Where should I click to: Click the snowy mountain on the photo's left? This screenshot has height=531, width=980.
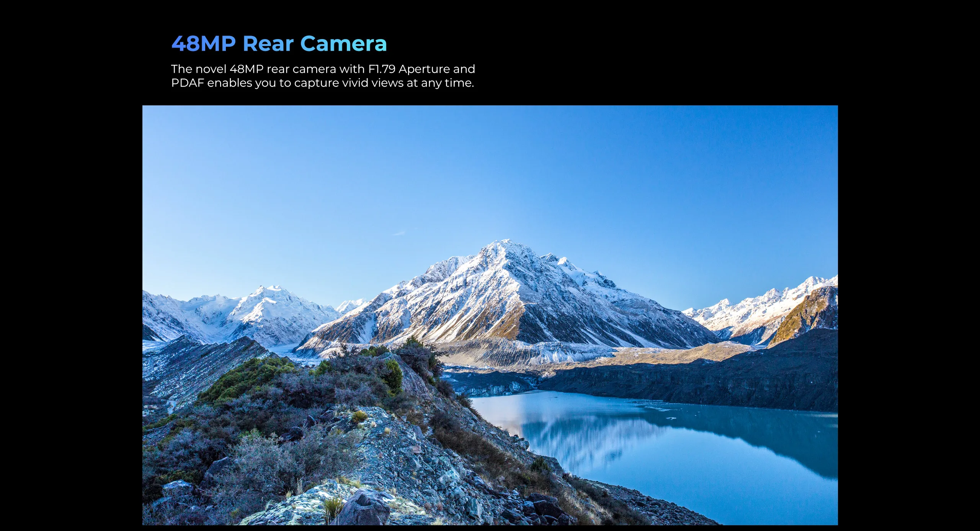268,310
